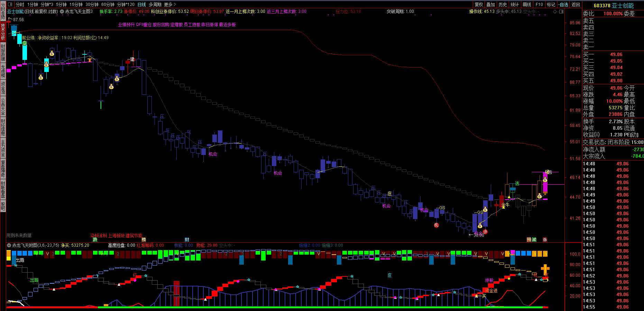The image size is (644, 311).
Task: Select the 分钟*120 period
Action: [126, 4]
